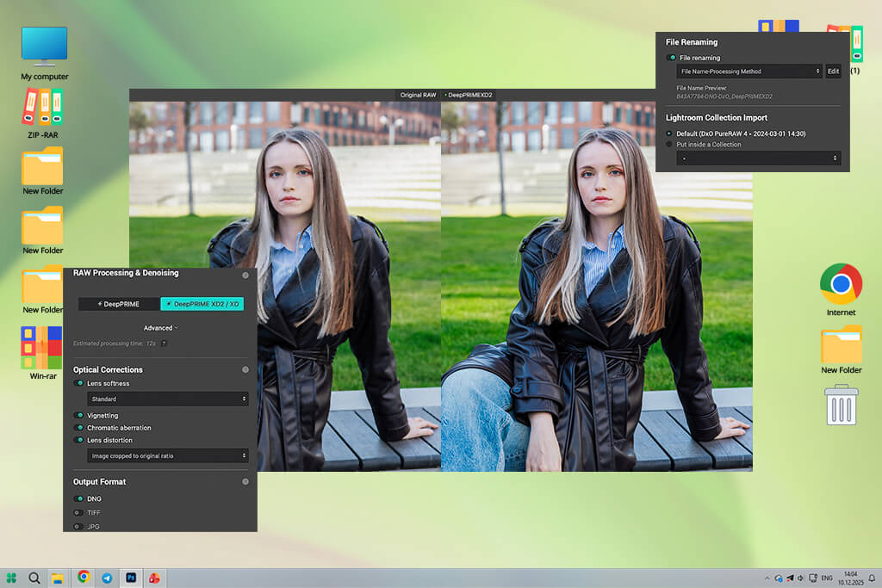Screen dimensions: 882x588
Task: Open the notifications bell in the taskbar
Action: click(x=872, y=578)
